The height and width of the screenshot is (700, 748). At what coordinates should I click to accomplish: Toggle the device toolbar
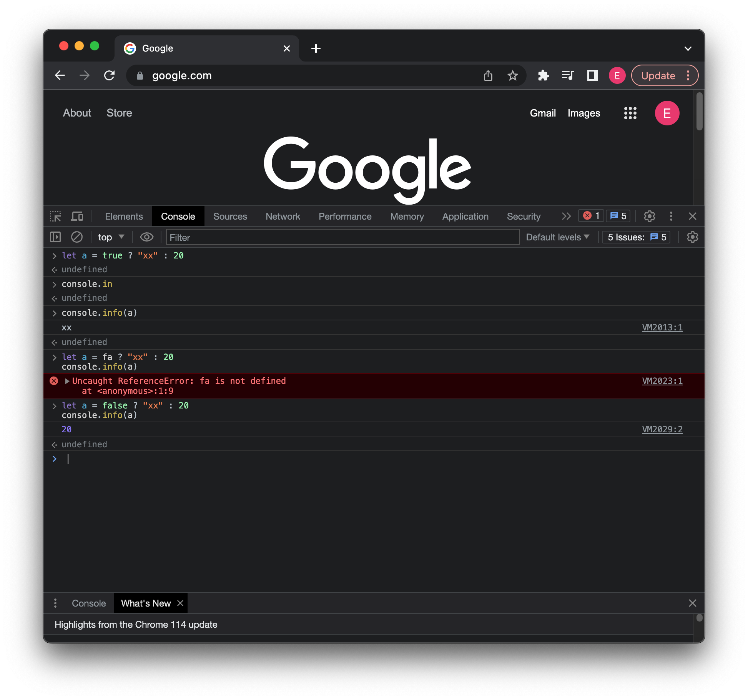pos(77,216)
